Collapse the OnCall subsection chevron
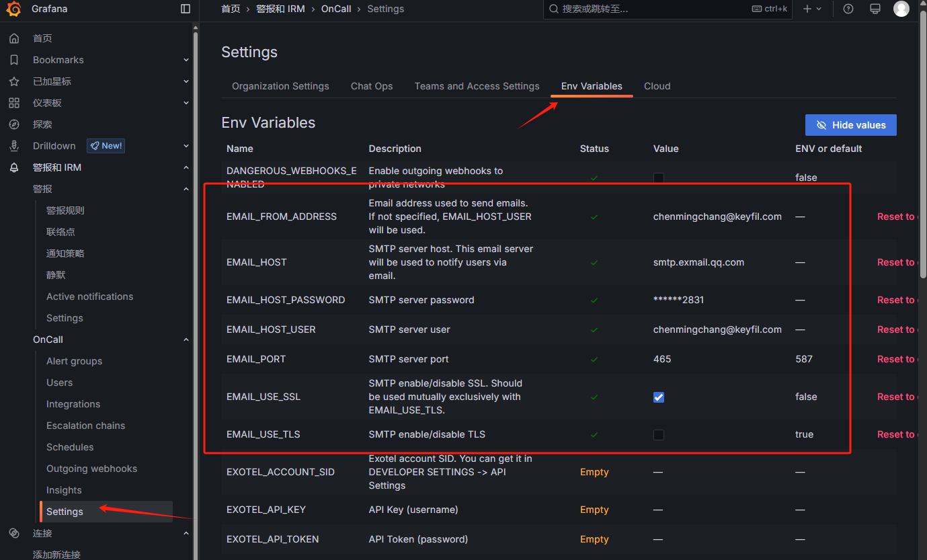 point(186,339)
